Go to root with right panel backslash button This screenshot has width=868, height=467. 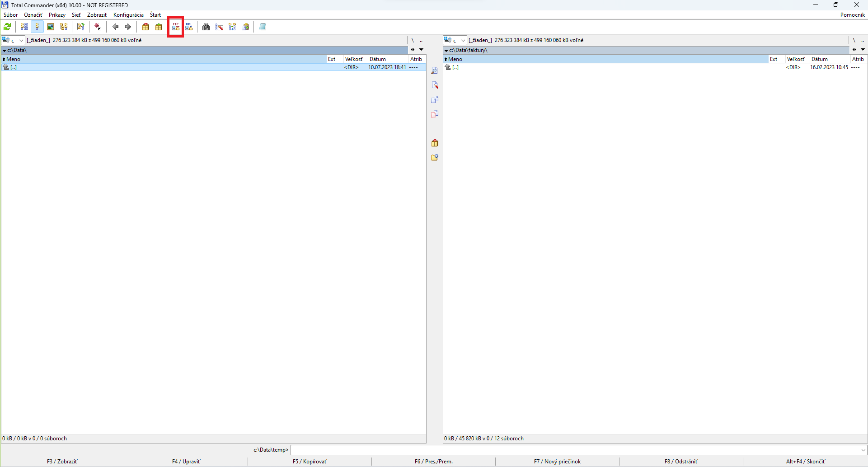click(x=854, y=40)
